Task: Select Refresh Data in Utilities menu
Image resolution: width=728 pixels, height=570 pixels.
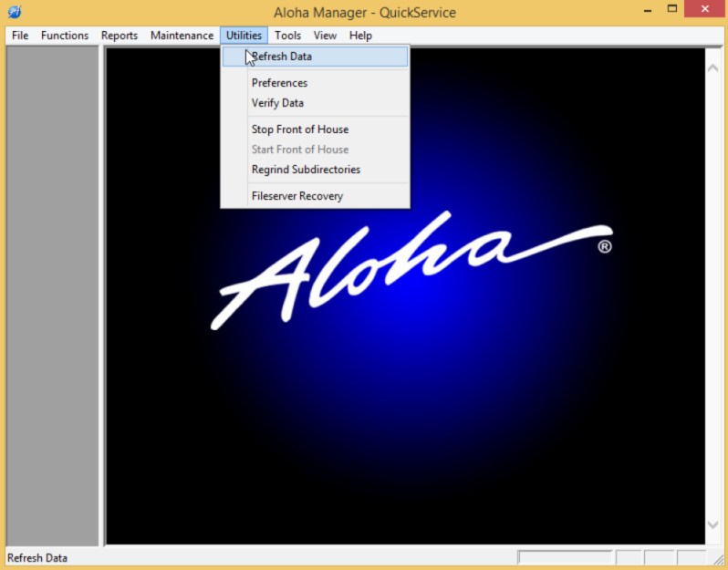Action: coord(316,57)
